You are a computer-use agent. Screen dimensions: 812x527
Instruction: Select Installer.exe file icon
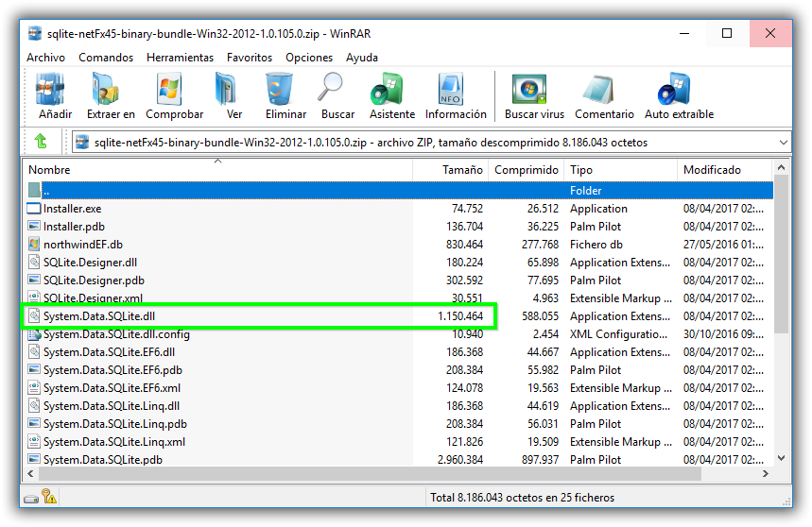coord(34,209)
